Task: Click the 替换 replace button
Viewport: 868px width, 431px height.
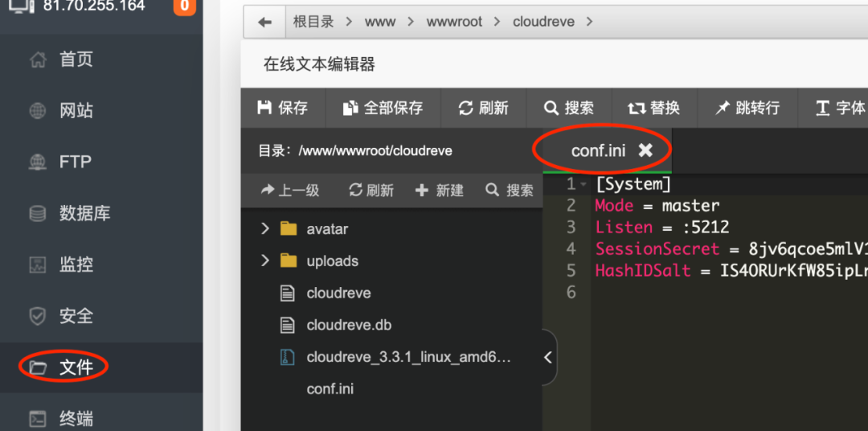Action: 653,108
